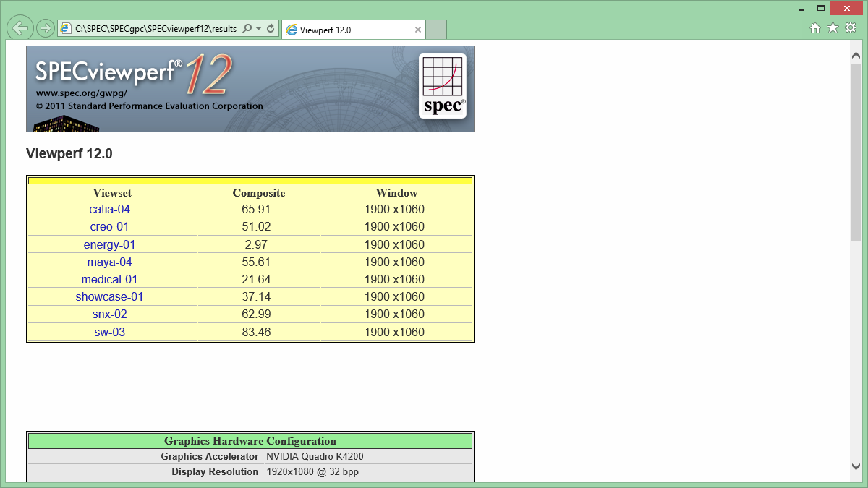The height and width of the screenshot is (488, 868).
Task: Open the energy-01 viewset link
Action: (x=110, y=244)
